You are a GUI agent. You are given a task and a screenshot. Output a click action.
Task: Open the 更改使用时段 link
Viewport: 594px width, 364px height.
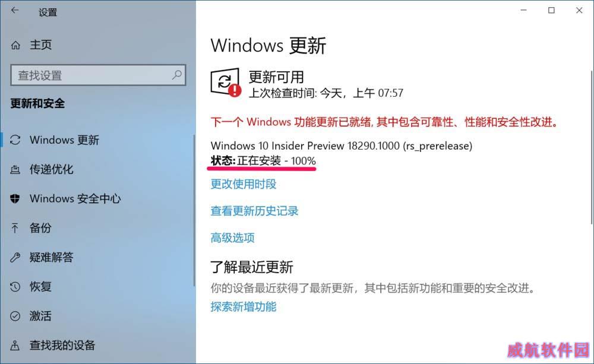pyautogui.click(x=243, y=184)
